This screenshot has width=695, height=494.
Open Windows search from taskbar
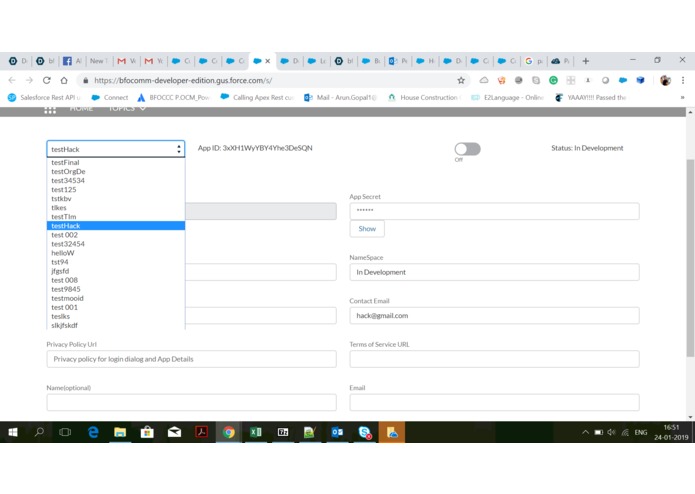point(39,432)
